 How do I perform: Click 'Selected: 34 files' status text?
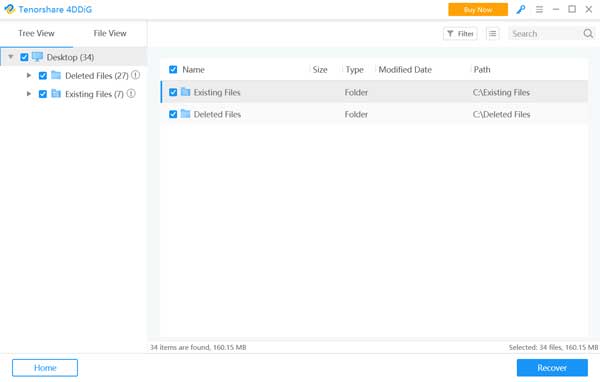[x=553, y=347]
